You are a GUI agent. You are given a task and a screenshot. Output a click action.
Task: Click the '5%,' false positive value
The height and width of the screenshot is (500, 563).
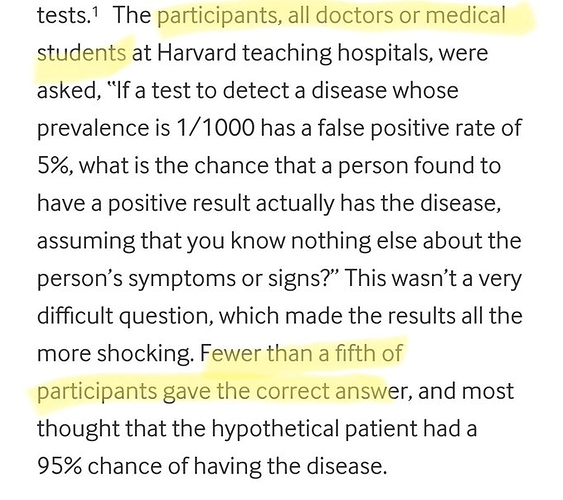pyautogui.click(x=56, y=165)
